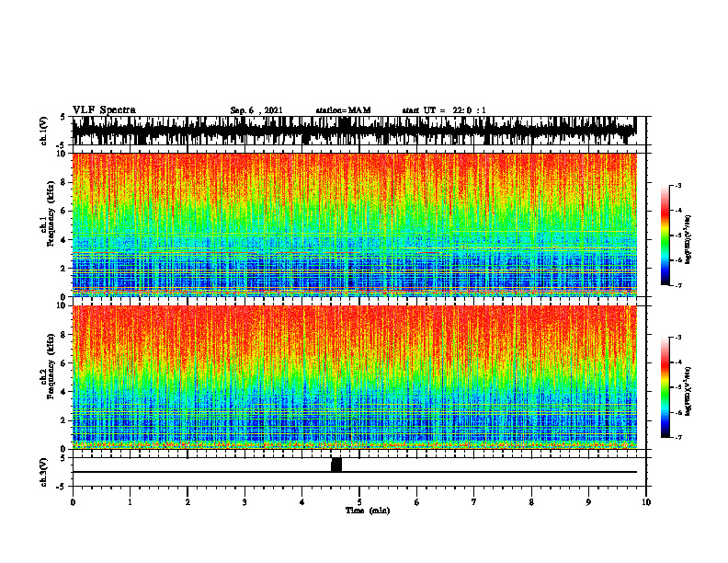Viewport: 728px width, 563px height.
Task: Click the "ch.1(V)" axis label
Action: point(44,131)
